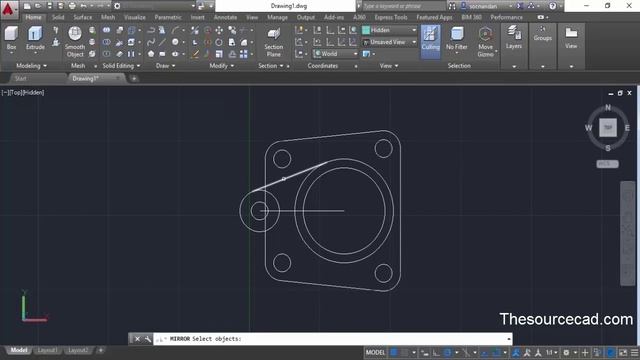Image resolution: width=640 pixels, height=360 pixels.
Task: Activate the Extrude tool
Action: pyautogui.click(x=35, y=38)
